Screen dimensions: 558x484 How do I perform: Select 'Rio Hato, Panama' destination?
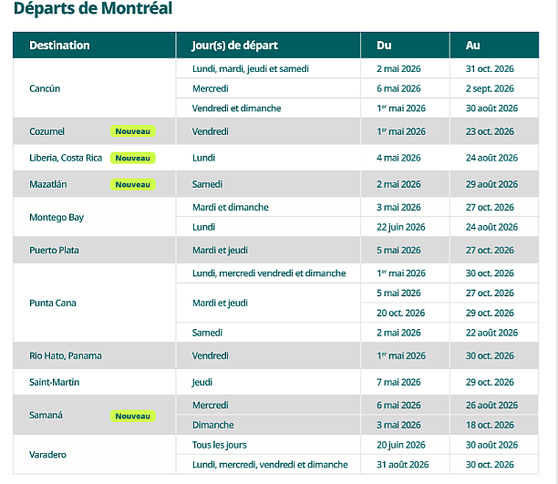pos(65,356)
